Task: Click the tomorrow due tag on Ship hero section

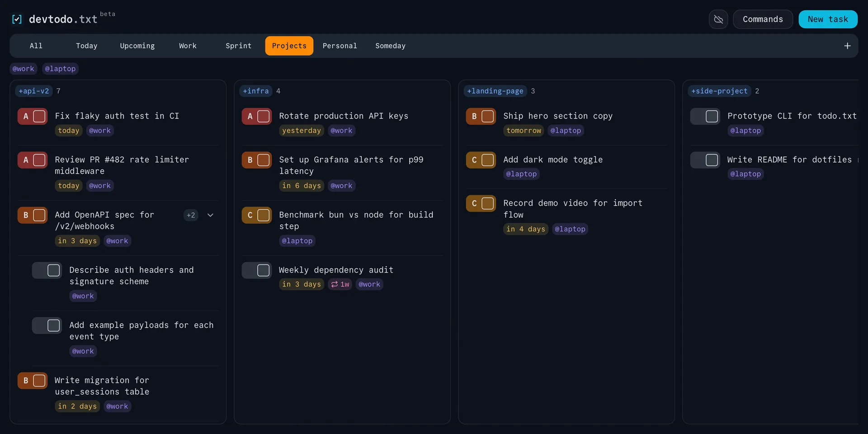Action: pos(524,131)
